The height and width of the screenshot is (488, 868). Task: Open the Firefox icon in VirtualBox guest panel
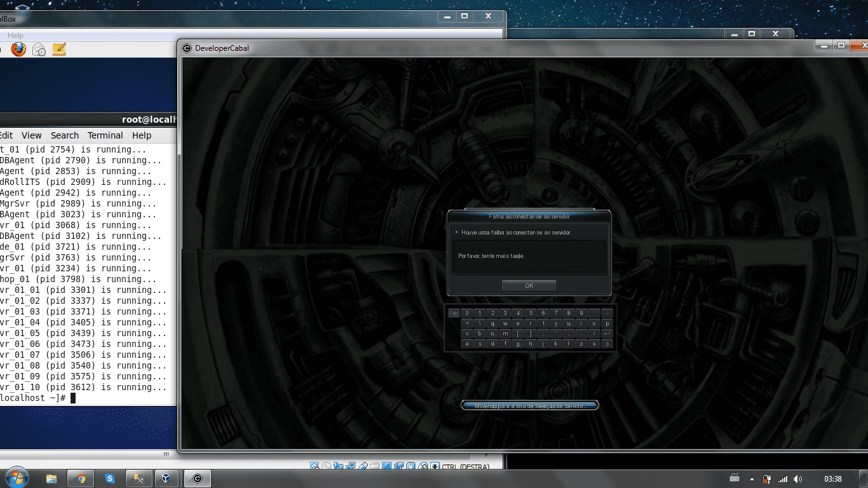pyautogui.click(x=18, y=49)
